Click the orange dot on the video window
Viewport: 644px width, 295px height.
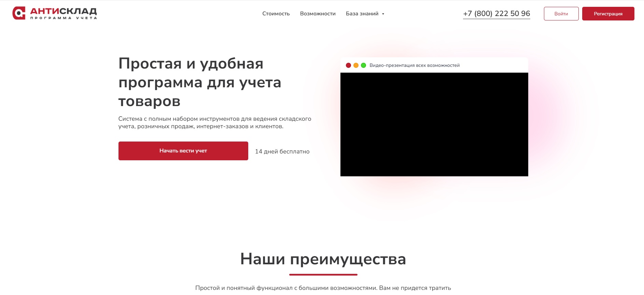click(x=356, y=65)
